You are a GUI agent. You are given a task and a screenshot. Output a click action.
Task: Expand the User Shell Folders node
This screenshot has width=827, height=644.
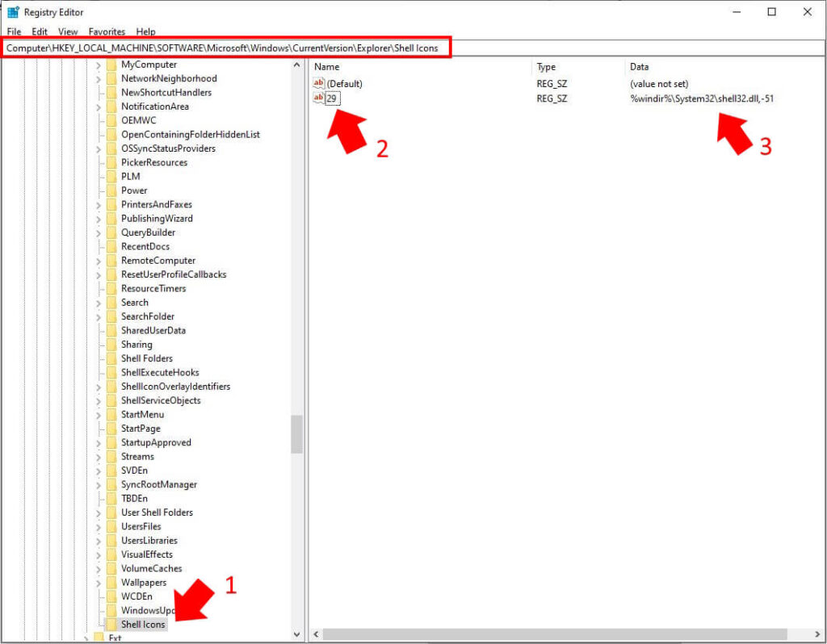99,512
